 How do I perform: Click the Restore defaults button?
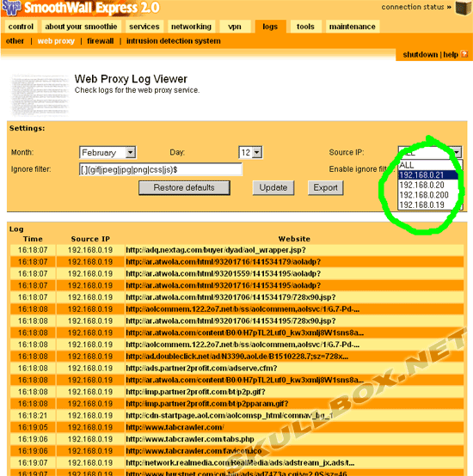point(184,188)
